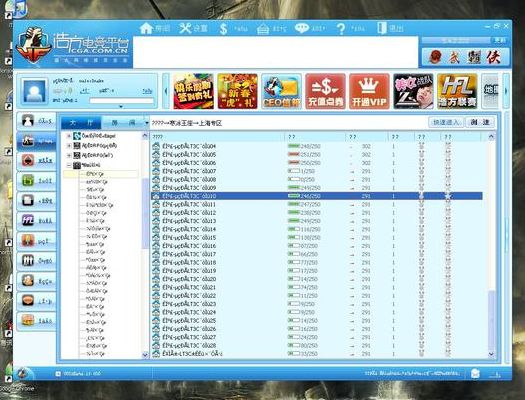Switch to the 房间 tab
Viewport: 525px width, 400px height.
click(123, 123)
